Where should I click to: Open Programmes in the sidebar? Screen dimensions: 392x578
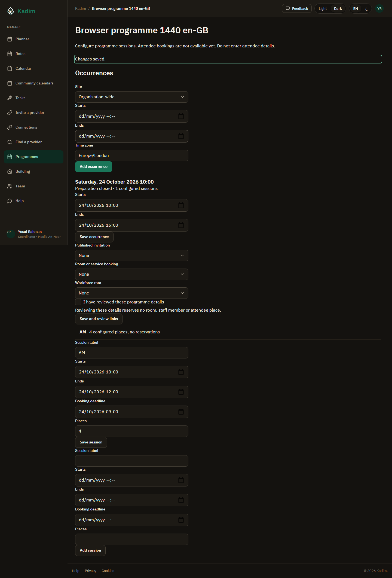[x=34, y=157]
